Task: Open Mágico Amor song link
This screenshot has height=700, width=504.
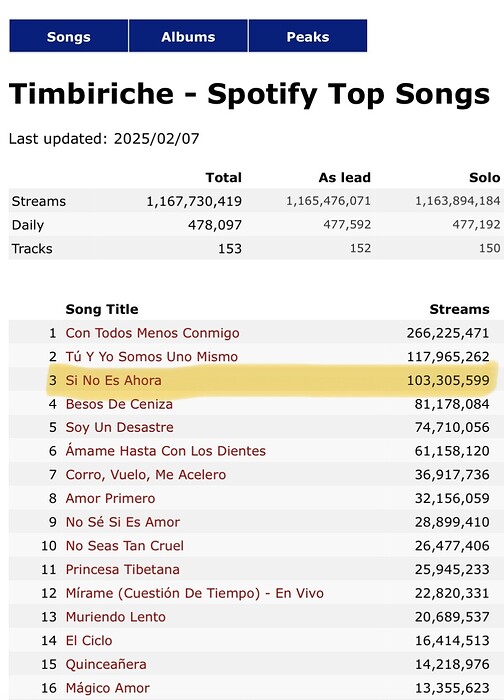Action: pyautogui.click(x=108, y=688)
